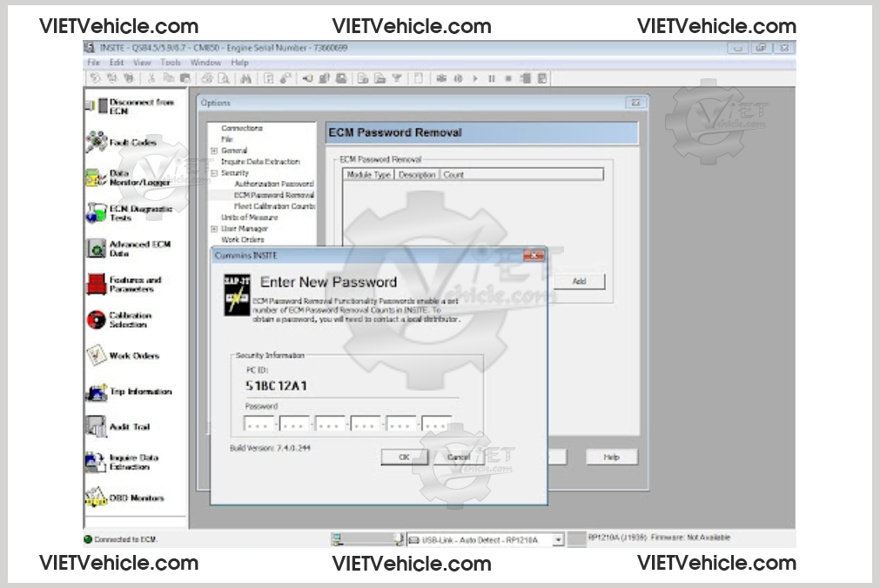
Task: Open the Data Monitor/Logger view
Action: coord(96,177)
